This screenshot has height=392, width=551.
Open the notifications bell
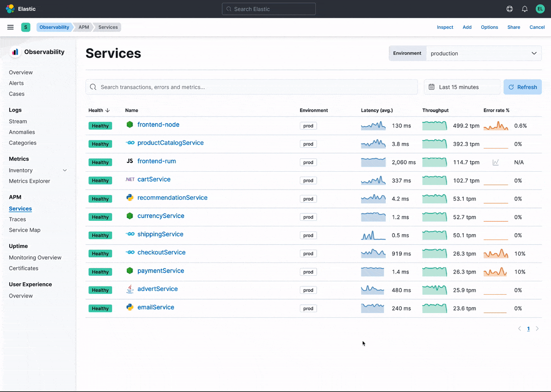[x=524, y=9]
